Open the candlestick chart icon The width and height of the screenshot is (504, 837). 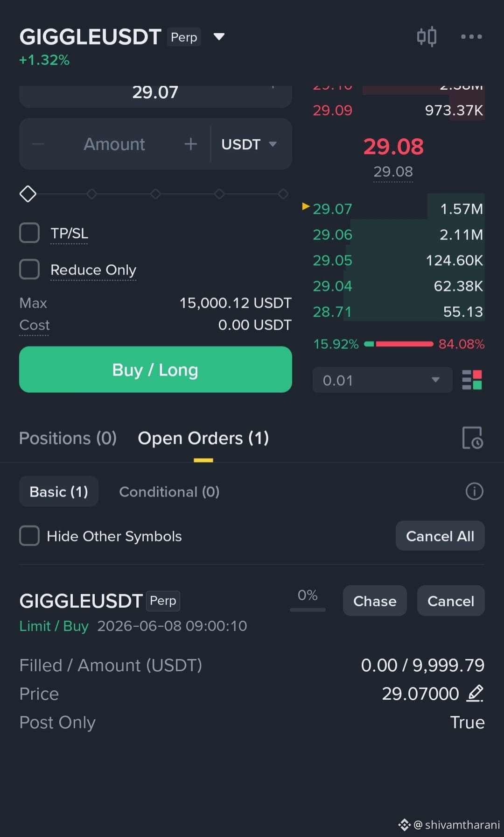(x=427, y=36)
